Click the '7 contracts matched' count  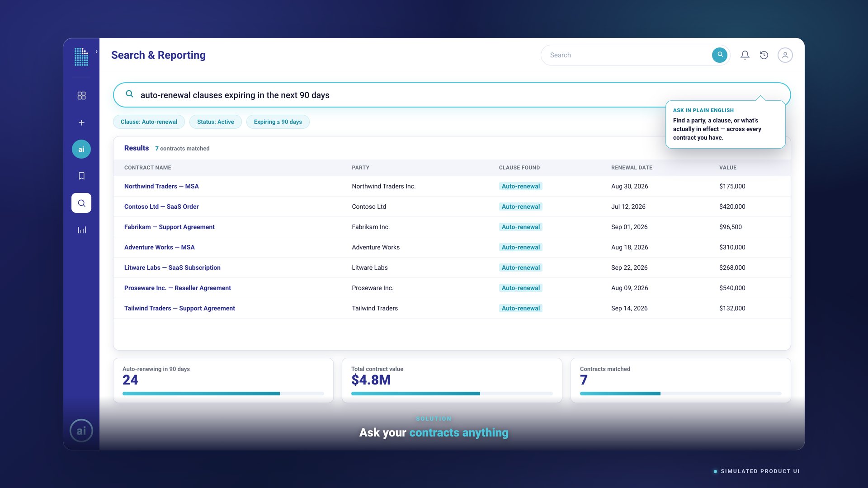pyautogui.click(x=182, y=149)
